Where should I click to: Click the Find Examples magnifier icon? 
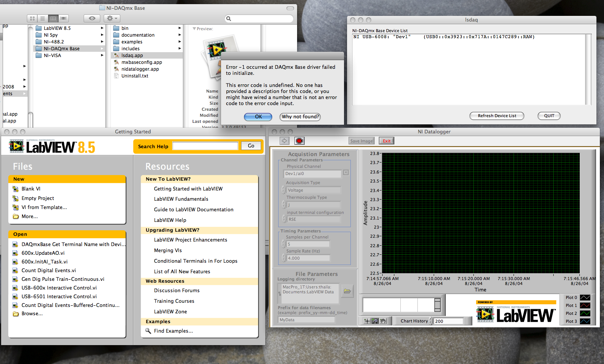[148, 331]
